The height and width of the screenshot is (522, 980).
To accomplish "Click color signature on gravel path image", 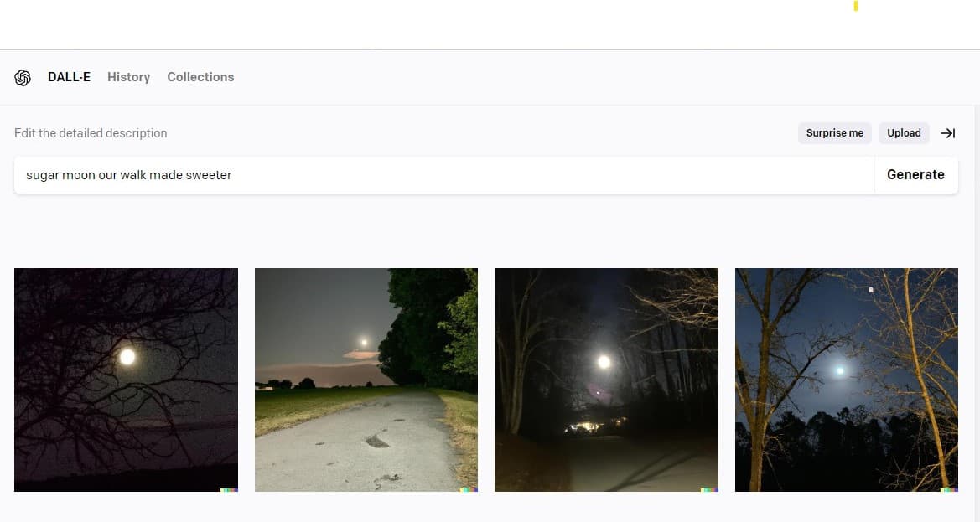I will (469, 490).
